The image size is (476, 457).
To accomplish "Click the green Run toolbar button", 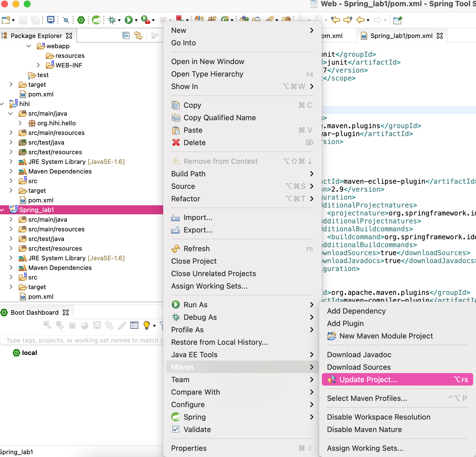I will 129,20.
